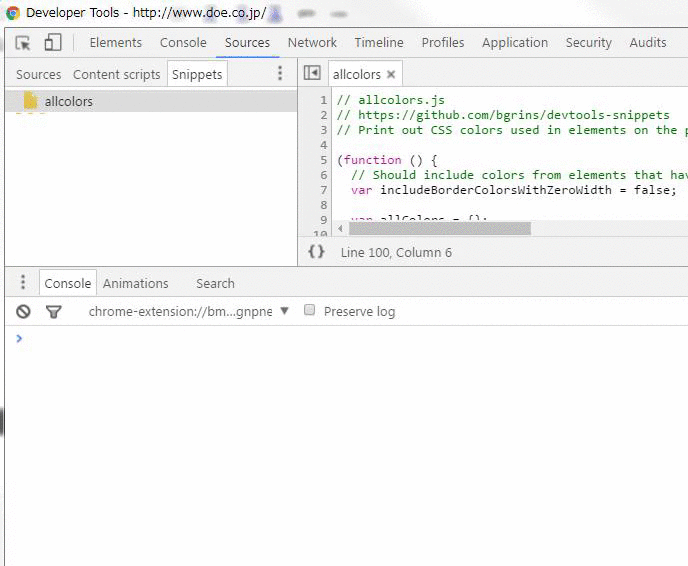Click the editor scroll-left arrow
Image resolution: width=688 pixels, height=566 pixels.
pyautogui.click(x=340, y=229)
